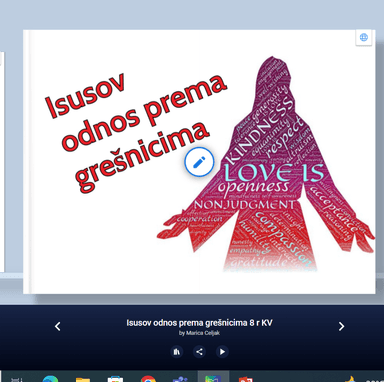The image size is (384, 382).
Task: Click the share icon
Action: (199, 352)
